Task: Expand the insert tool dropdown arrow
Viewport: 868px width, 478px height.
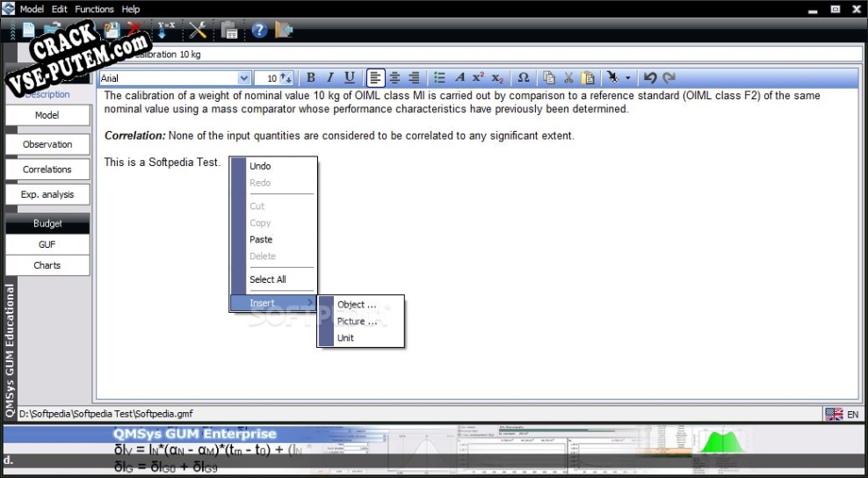Action: [628, 78]
